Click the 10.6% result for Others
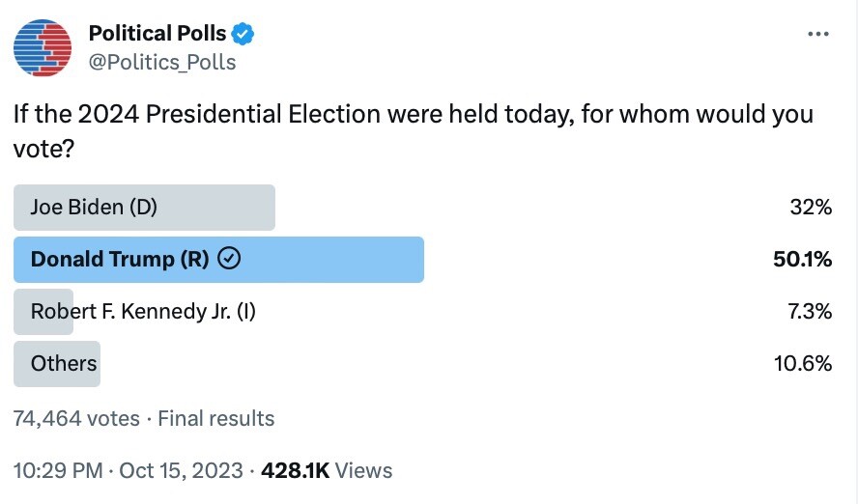This screenshot has height=504, width=858. pos(804,364)
